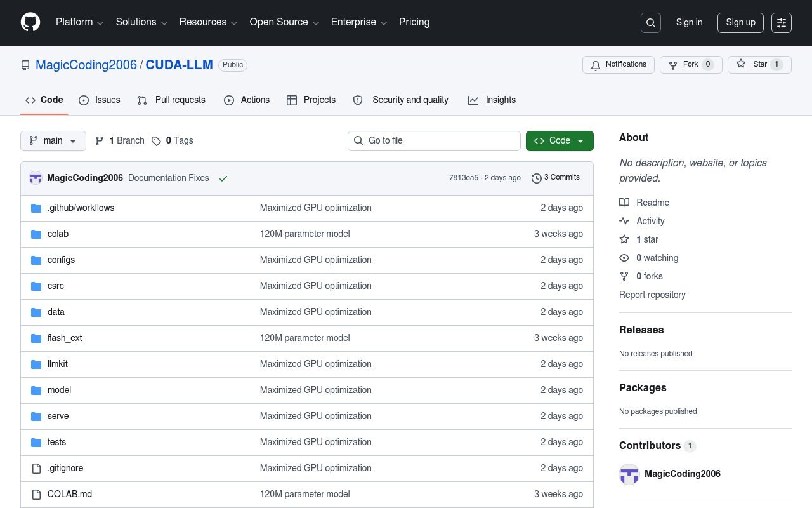Switch to the Pull requests tab
This screenshot has height=508, width=812.
(x=171, y=100)
